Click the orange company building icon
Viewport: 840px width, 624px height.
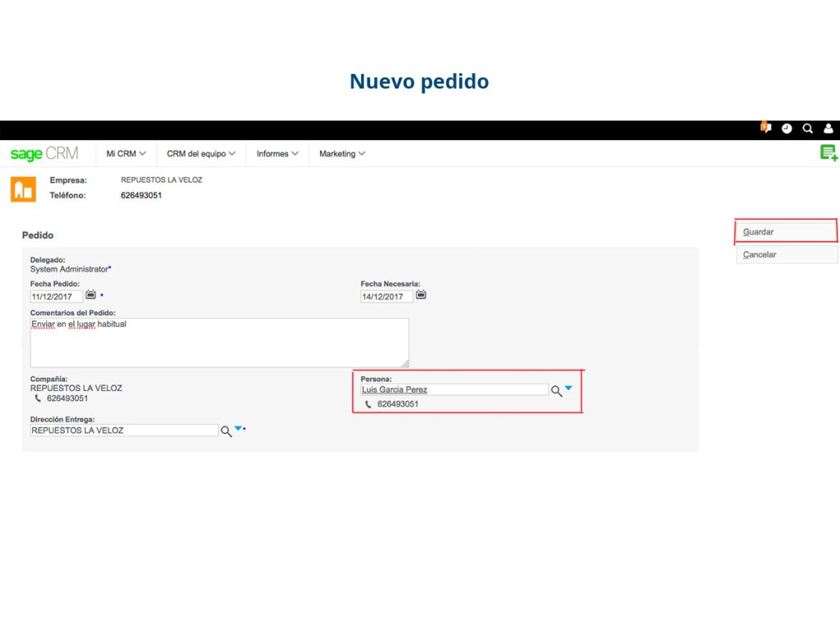pos(22,188)
